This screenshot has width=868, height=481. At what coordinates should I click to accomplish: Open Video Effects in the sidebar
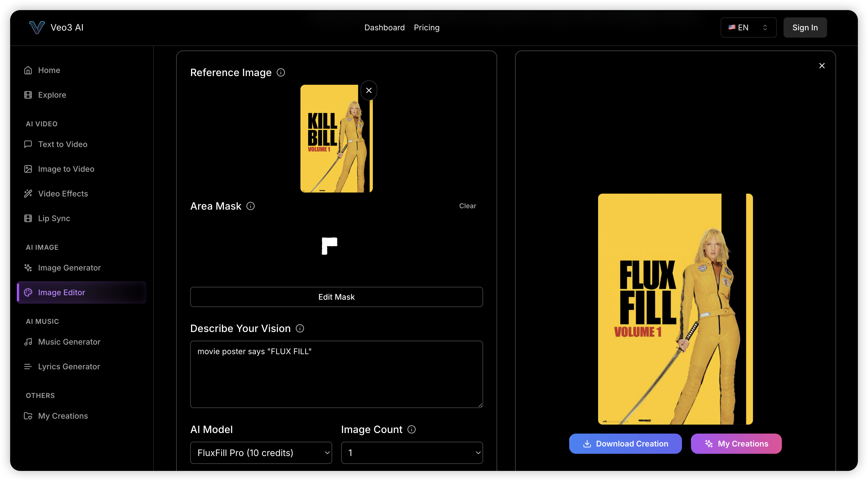pos(82,193)
